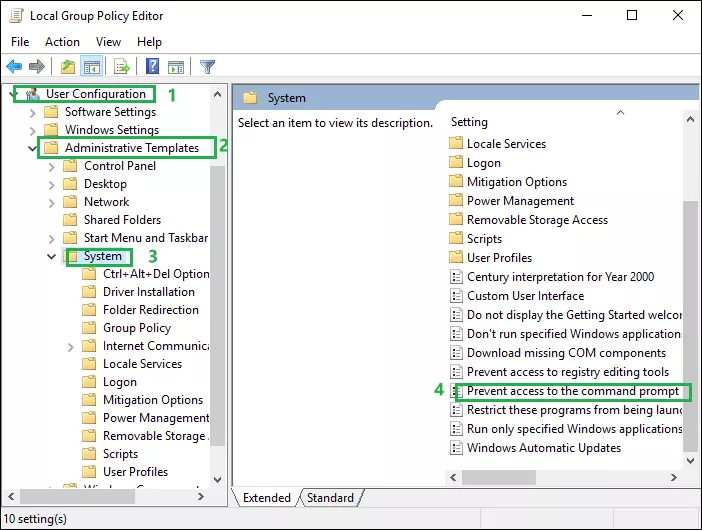The width and height of the screenshot is (702, 530).
Task: Click the Filter funnel toolbar icon
Action: (207, 67)
